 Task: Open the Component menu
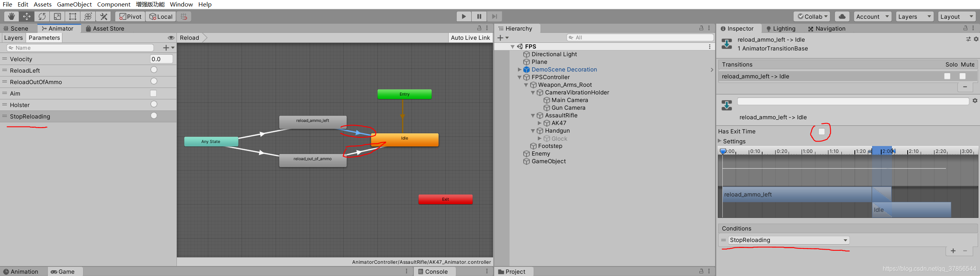[114, 4]
